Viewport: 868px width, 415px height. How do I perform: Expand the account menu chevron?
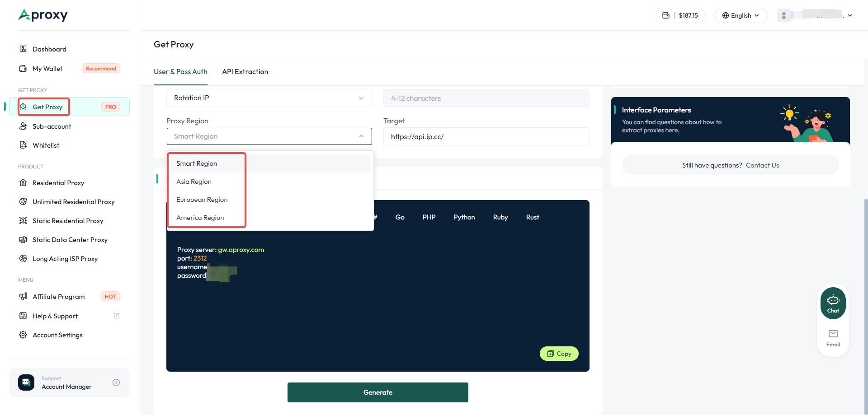tap(850, 15)
